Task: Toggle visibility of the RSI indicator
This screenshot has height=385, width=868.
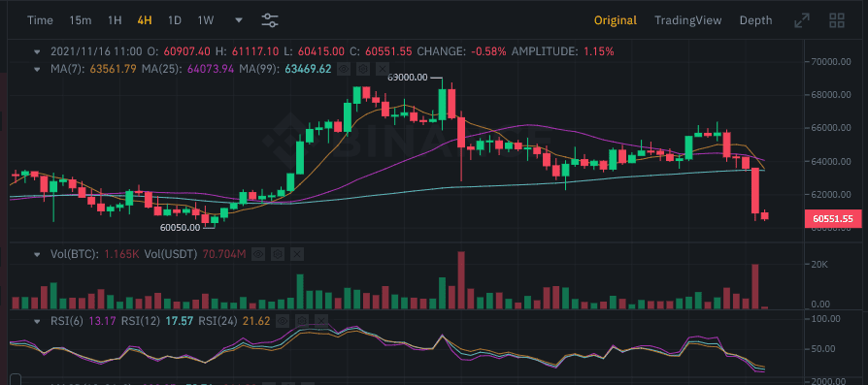Action: 283,321
